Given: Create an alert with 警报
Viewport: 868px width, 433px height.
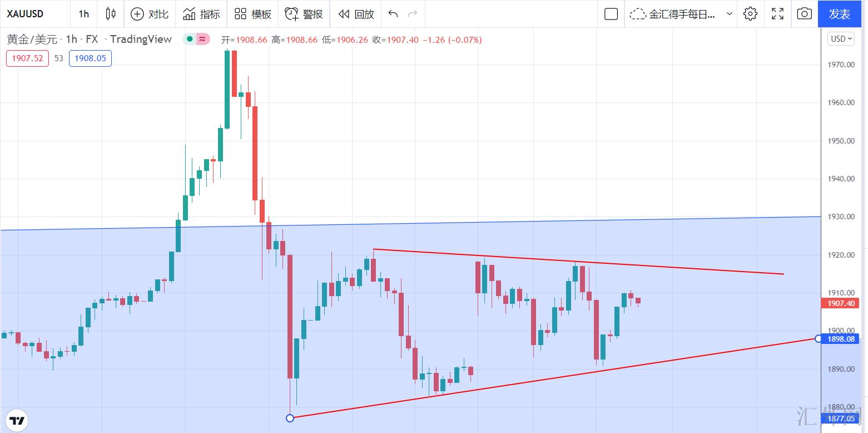Looking at the screenshot, I should click(x=304, y=14).
